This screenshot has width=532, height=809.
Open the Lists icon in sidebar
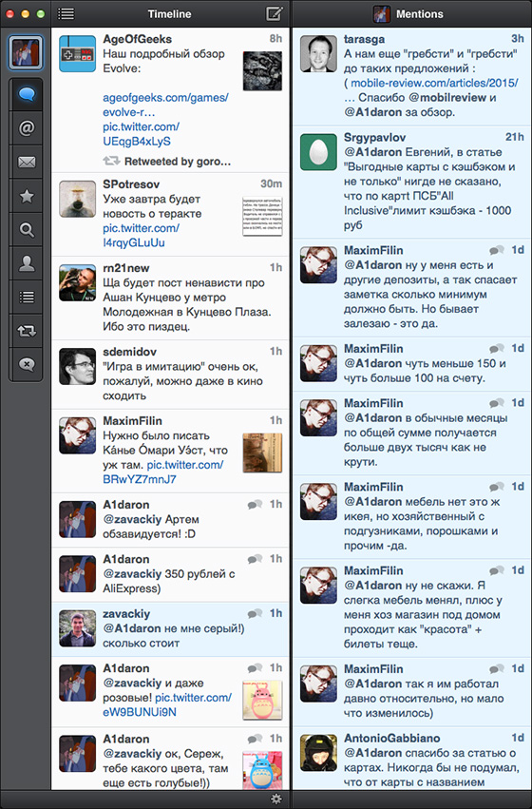[x=27, y=298]
